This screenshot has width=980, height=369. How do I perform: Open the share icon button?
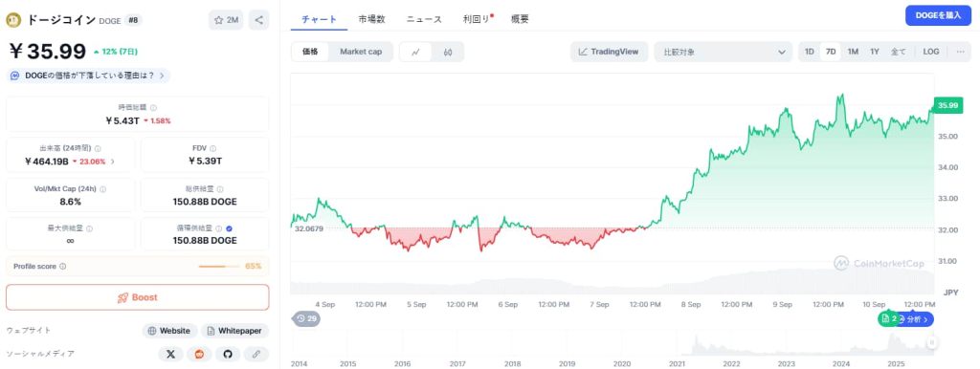[258, 20]
